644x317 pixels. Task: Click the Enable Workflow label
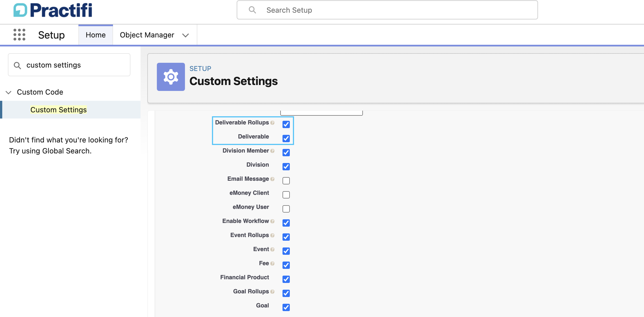point(246,221)
